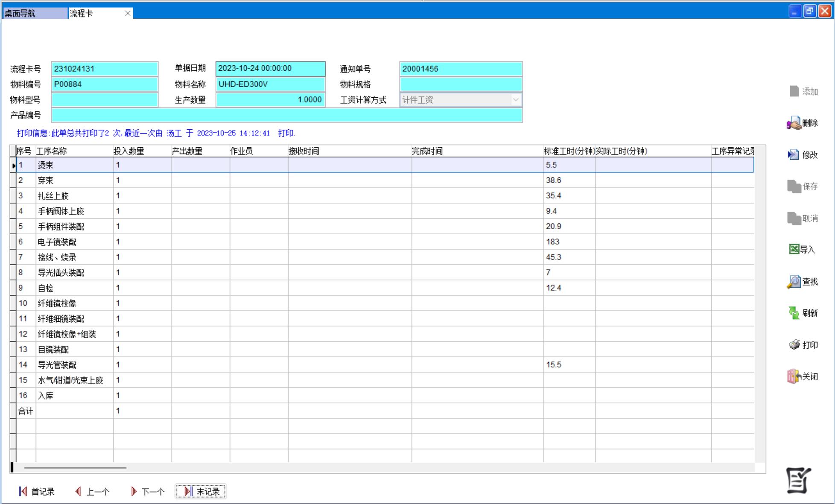835x504 pixels.
Task: Click the 删除 (delete) icon button
Action: (794, 123)
